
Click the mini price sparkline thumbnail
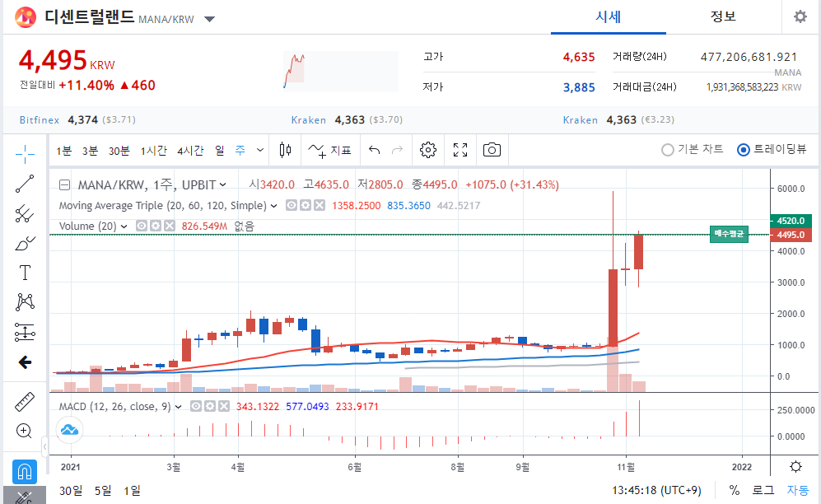341,71
